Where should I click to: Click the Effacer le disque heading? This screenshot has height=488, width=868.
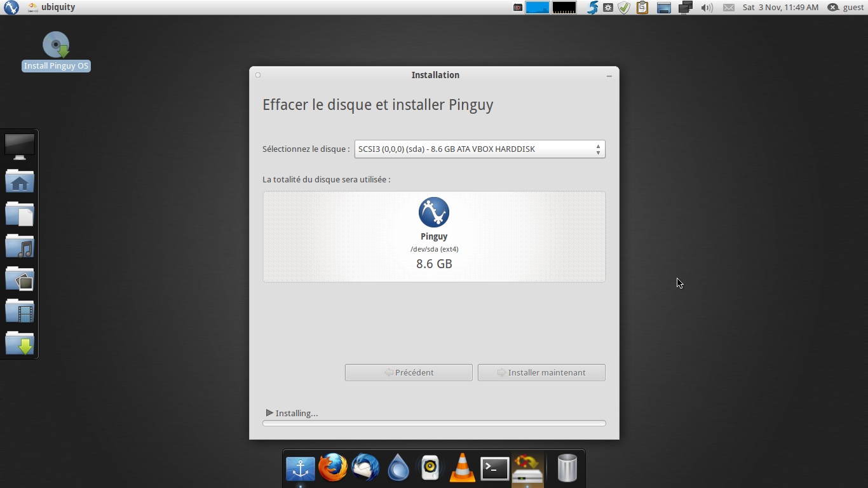pyautogui.click(x=378, y=105)
